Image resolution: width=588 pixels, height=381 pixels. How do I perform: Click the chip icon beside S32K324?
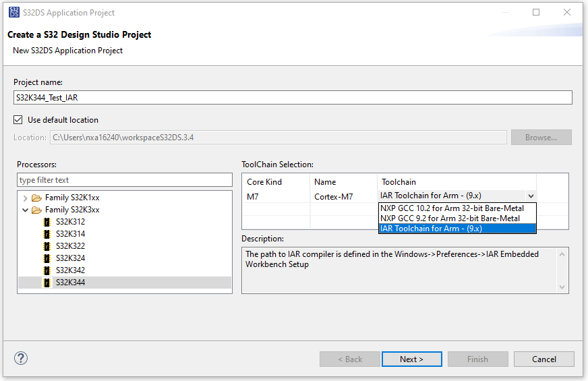(47, 258)
